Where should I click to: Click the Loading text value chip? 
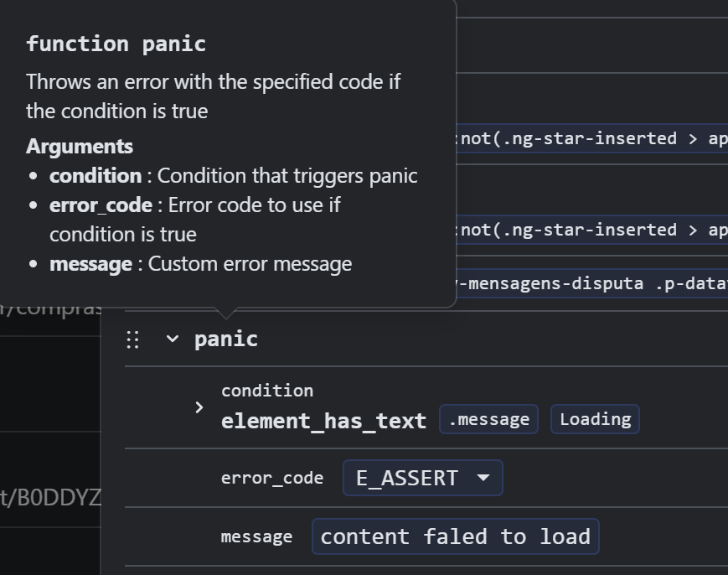coord(595,419)
